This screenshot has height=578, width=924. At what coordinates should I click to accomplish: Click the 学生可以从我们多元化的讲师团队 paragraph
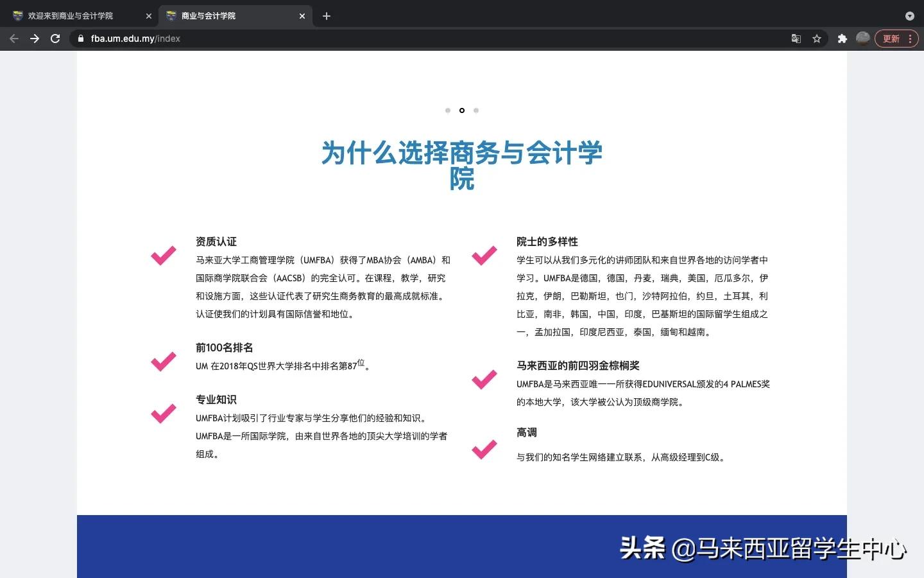(642, 296)
